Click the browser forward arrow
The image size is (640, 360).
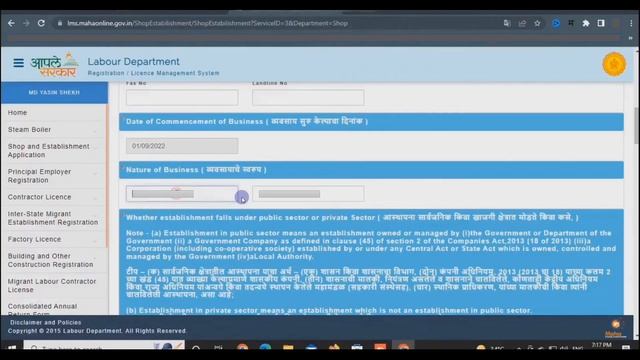[26, 23]
